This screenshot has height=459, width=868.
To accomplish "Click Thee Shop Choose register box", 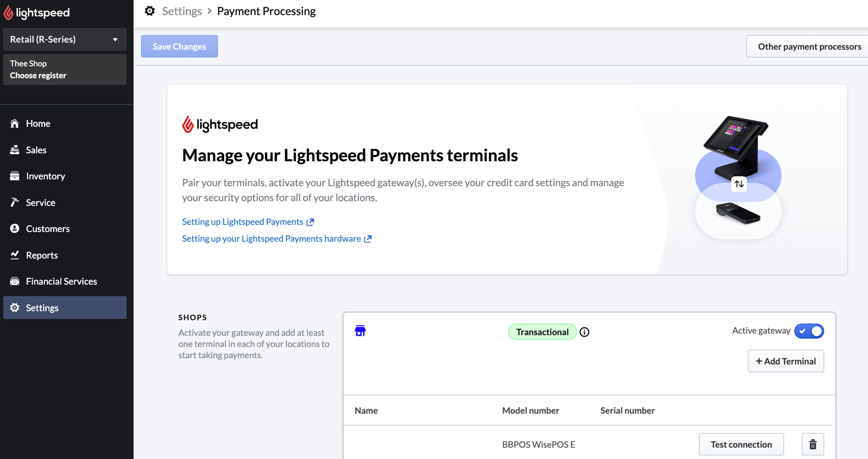I will pyautogui.click(x=65, y=70).
